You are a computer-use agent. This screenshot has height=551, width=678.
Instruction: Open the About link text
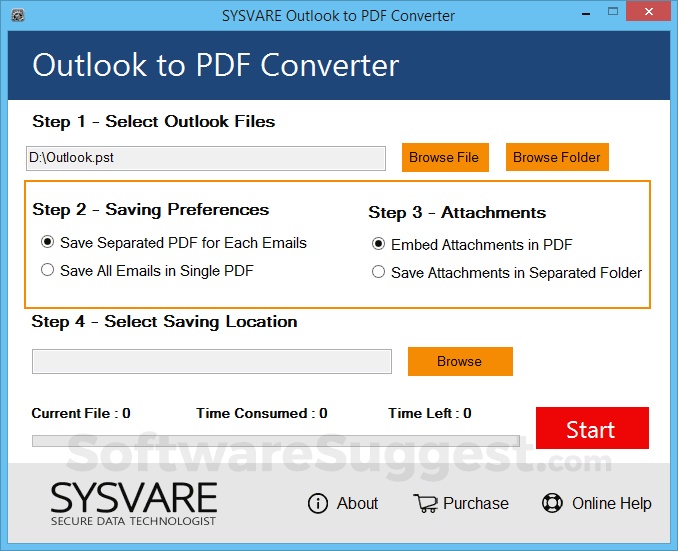(357, 503)
